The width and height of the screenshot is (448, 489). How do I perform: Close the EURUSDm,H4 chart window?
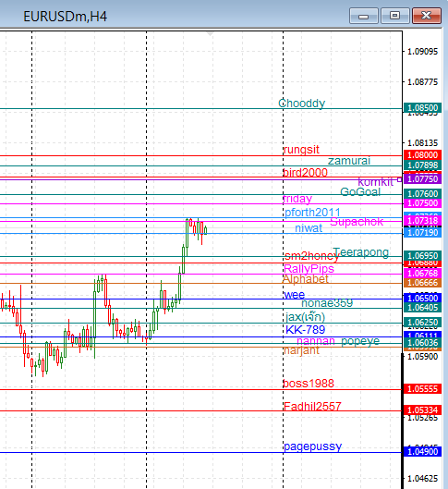[427, 16]
